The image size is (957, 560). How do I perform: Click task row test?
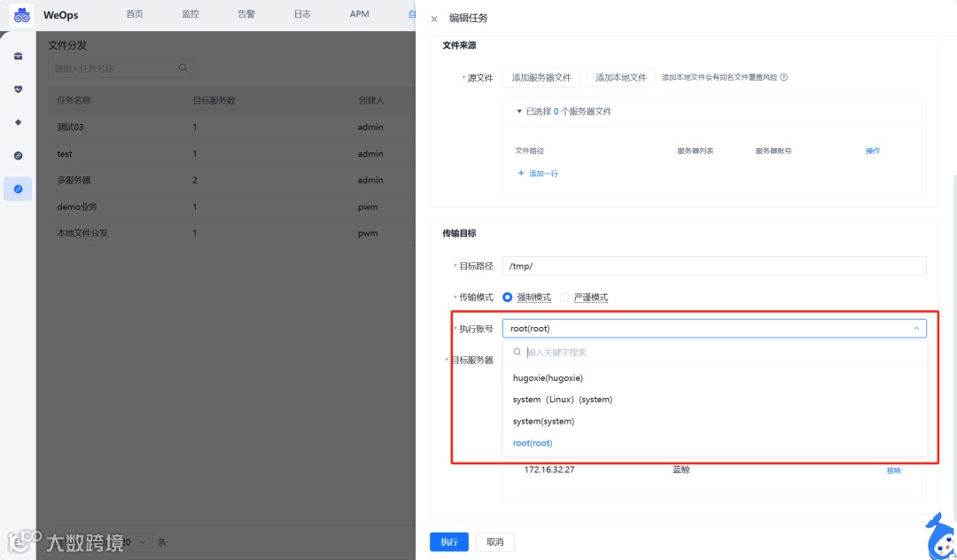232,153
